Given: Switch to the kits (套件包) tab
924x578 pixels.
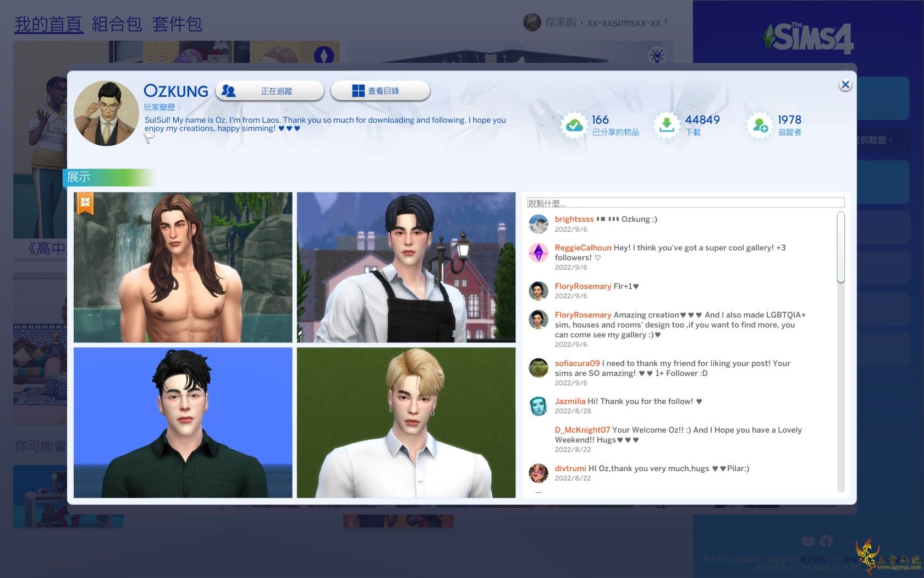Looking at the screenshot, I should [177, 24].
